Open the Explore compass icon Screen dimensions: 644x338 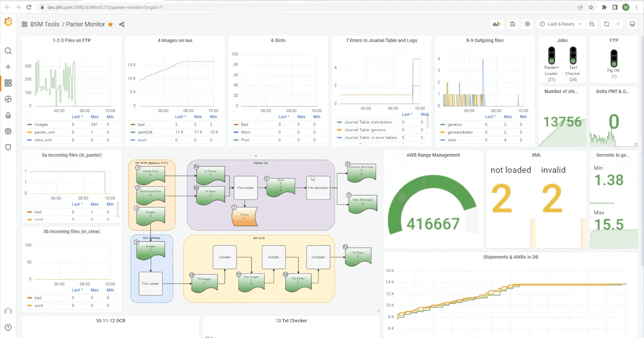(8, 99)
